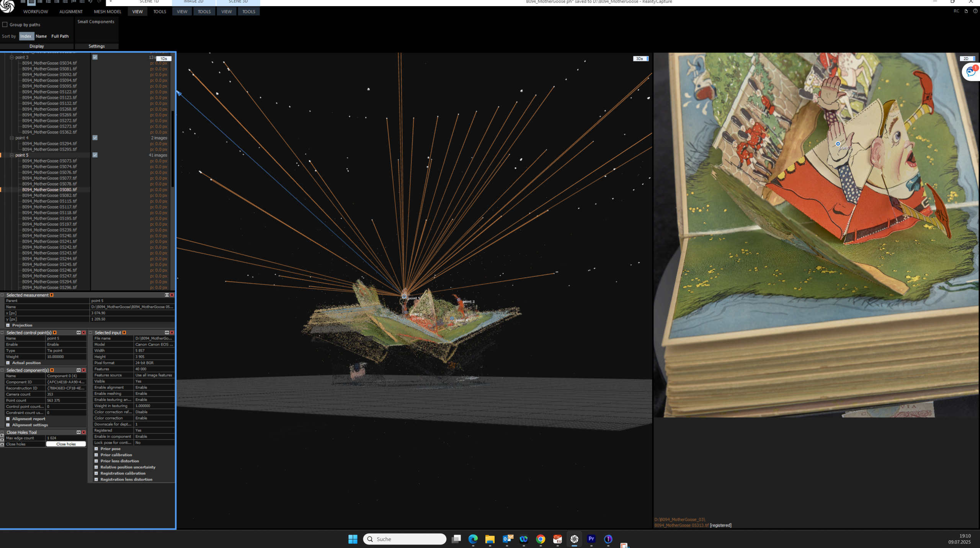Pin the Selected control point(s) panel
The width and height of the screenshot is (980, 548).
coord(55,333)
